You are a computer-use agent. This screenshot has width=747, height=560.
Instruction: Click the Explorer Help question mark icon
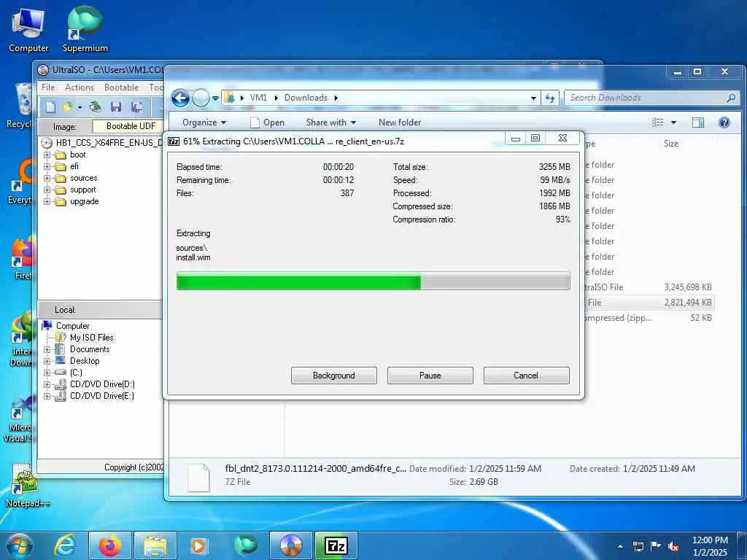[x=724, y=122]
